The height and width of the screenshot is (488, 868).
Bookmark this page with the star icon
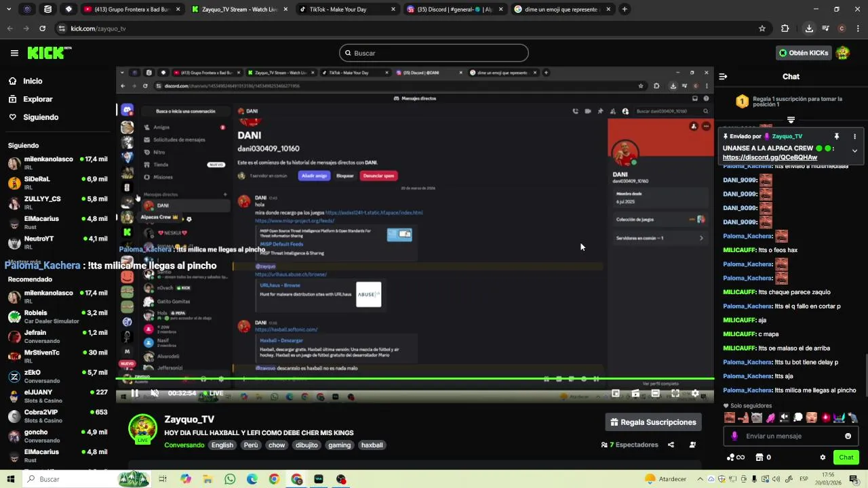[762, 28]
